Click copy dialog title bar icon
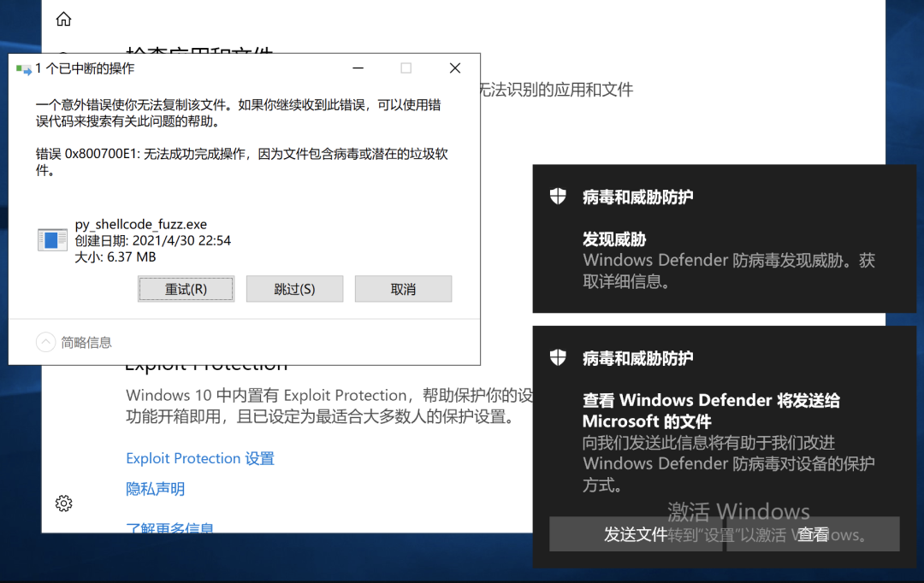The image size is (924, 583). pos(24,69)
